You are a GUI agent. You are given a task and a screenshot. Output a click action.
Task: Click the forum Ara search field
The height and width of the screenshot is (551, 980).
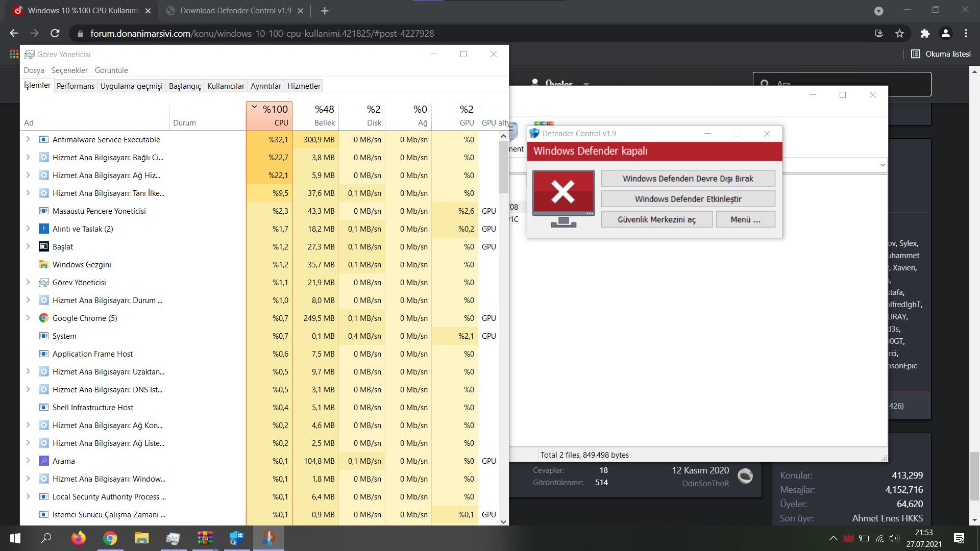tap(842, 84)
